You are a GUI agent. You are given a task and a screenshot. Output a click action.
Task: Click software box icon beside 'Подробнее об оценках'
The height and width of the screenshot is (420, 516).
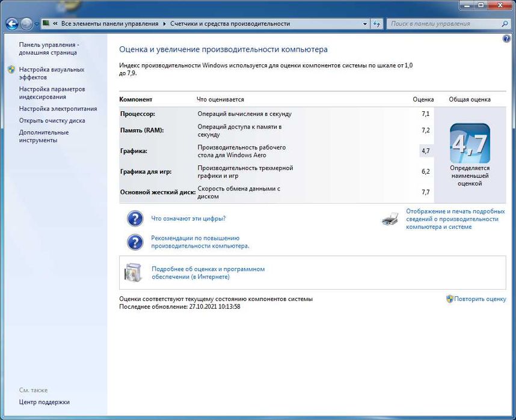(x=134, y=272)
